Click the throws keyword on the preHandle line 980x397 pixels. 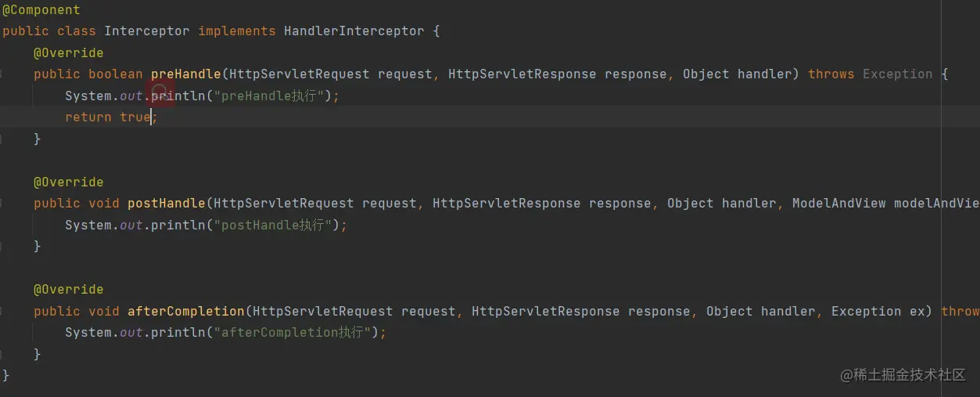[x=831, y=74]
